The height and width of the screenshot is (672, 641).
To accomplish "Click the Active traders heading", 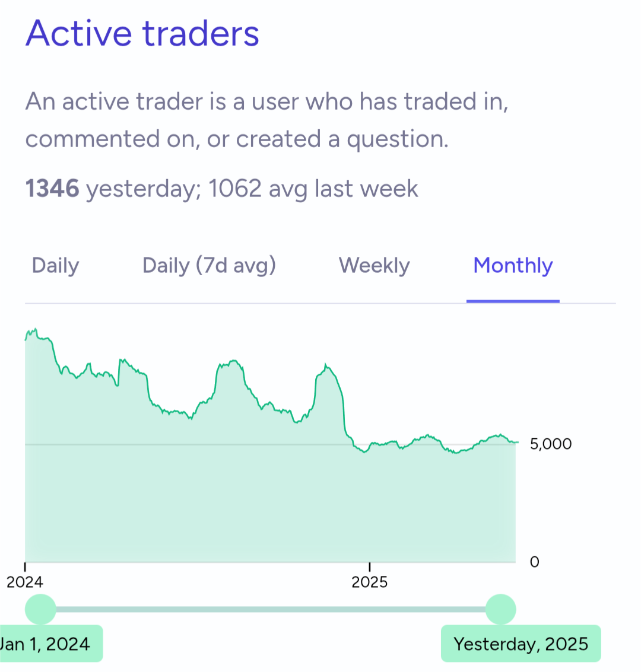I will pyautogui.click(x=142, y=33).
